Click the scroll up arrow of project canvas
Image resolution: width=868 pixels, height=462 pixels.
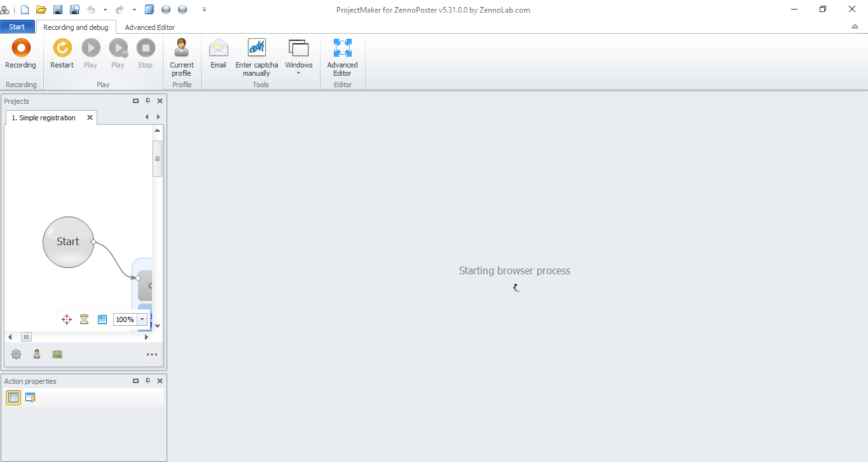coord(157,130)
